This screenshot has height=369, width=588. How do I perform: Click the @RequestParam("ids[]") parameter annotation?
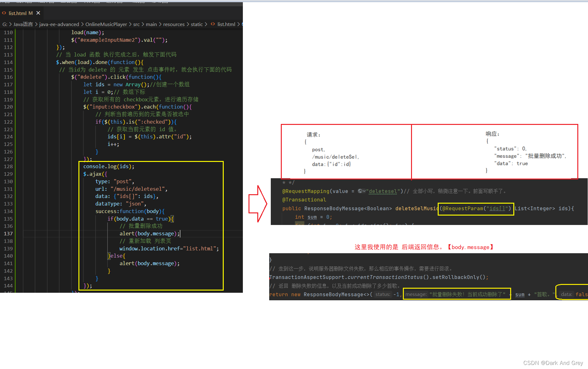477,208
